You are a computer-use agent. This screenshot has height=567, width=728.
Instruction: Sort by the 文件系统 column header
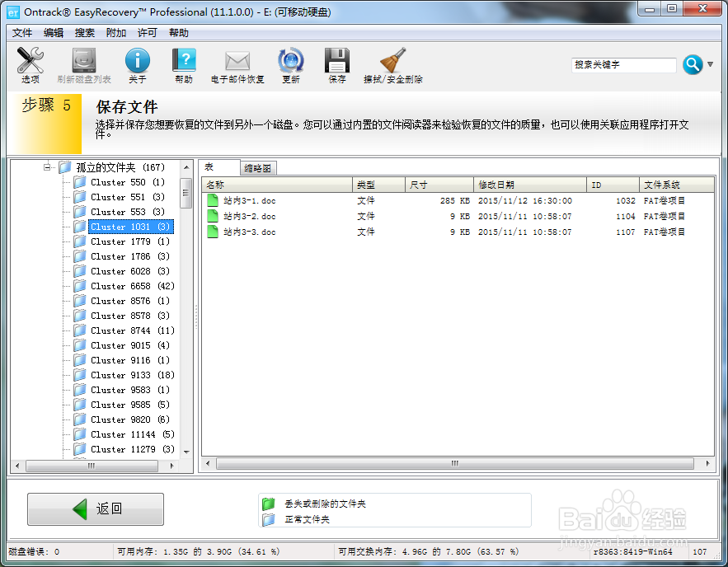[x=677, y=185]
